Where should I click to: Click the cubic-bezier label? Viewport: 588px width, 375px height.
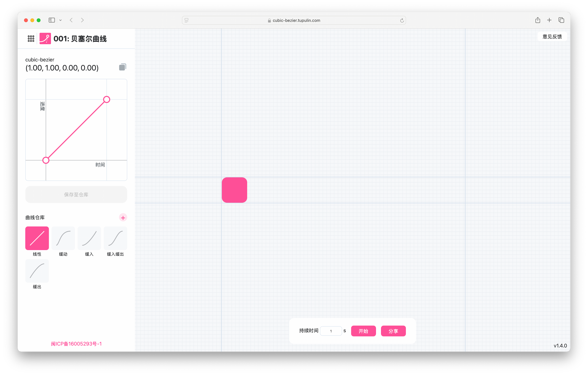coord(40,60)
